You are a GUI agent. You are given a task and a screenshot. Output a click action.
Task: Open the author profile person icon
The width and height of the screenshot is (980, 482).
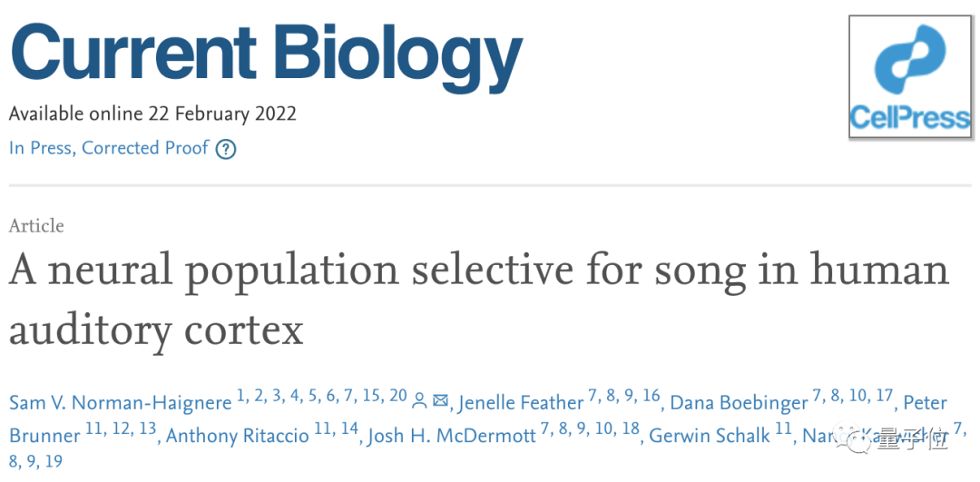tap(419, 399)
